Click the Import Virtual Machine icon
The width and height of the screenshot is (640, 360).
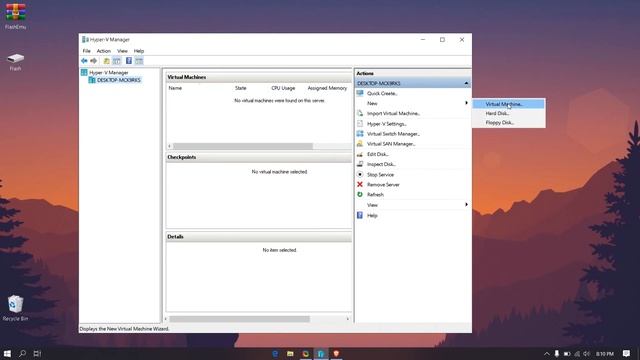tap(360, 113)
